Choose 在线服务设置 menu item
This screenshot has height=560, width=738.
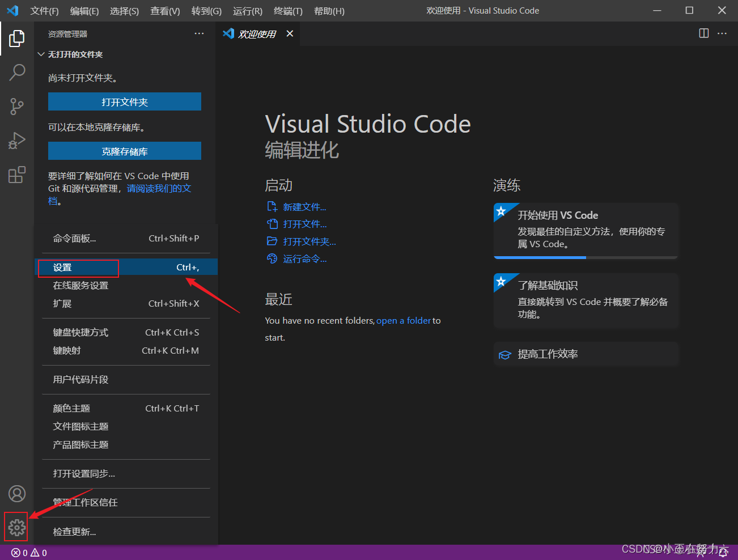click(x=126, y=286)
